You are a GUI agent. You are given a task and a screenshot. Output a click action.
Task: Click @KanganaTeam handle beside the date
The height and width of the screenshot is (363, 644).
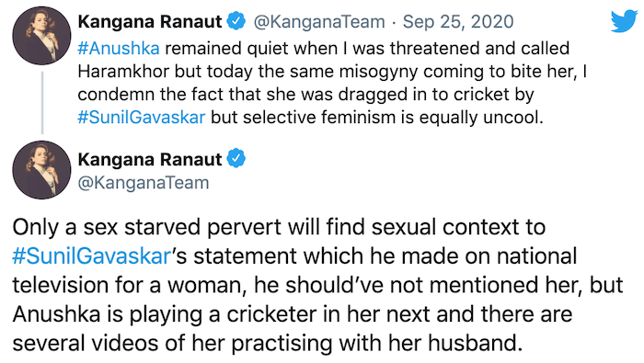(319, 22)
